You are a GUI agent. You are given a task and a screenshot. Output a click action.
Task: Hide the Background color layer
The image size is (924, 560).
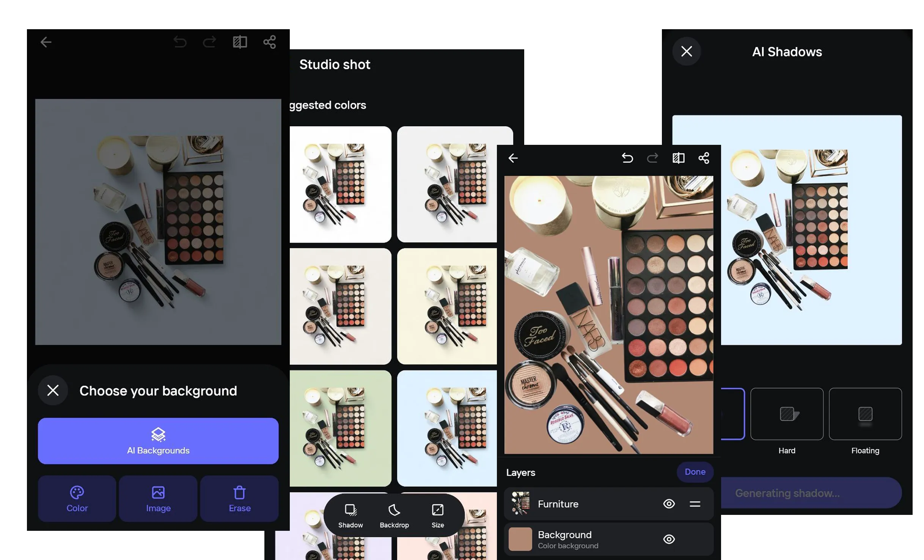point(669,539)
